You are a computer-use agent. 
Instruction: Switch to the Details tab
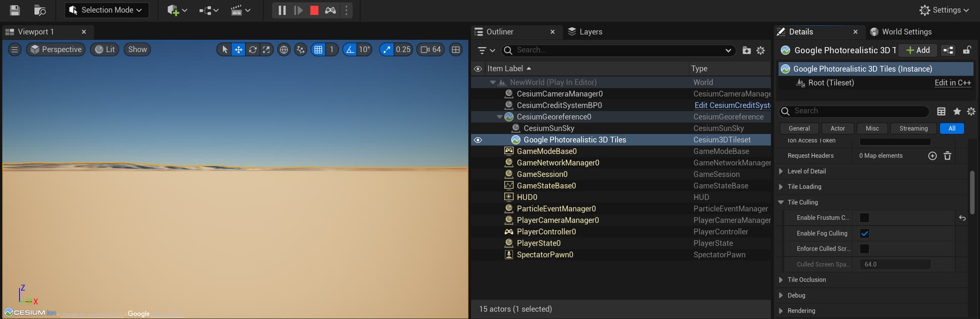click(x=800, y=32)
